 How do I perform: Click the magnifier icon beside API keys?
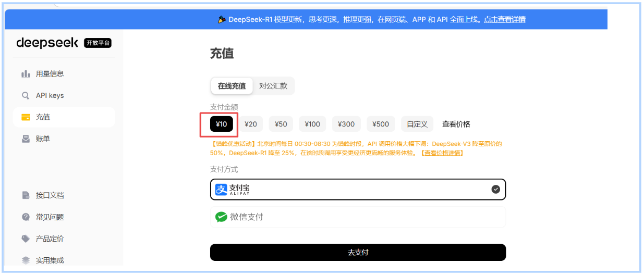tap(26, 96)
